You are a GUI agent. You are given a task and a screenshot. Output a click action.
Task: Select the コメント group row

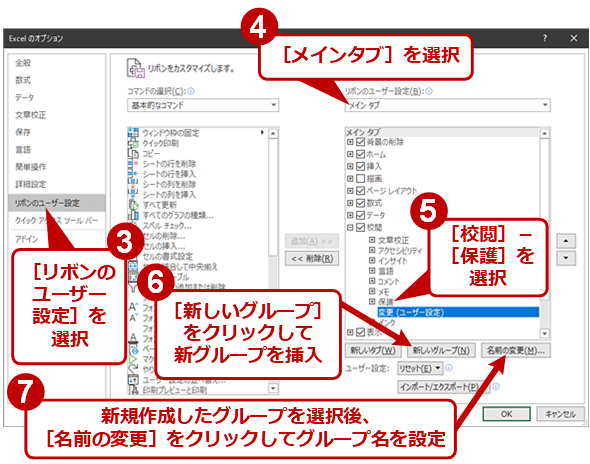coord(389,281)
